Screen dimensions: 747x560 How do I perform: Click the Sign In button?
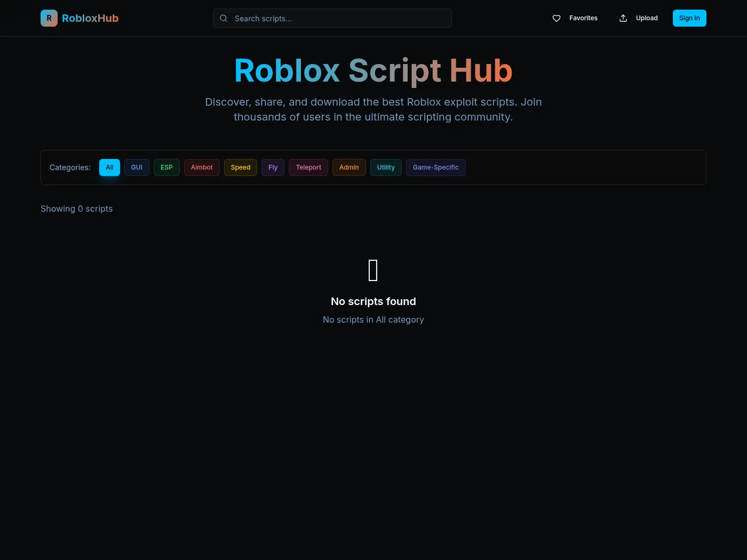[689, 18]
